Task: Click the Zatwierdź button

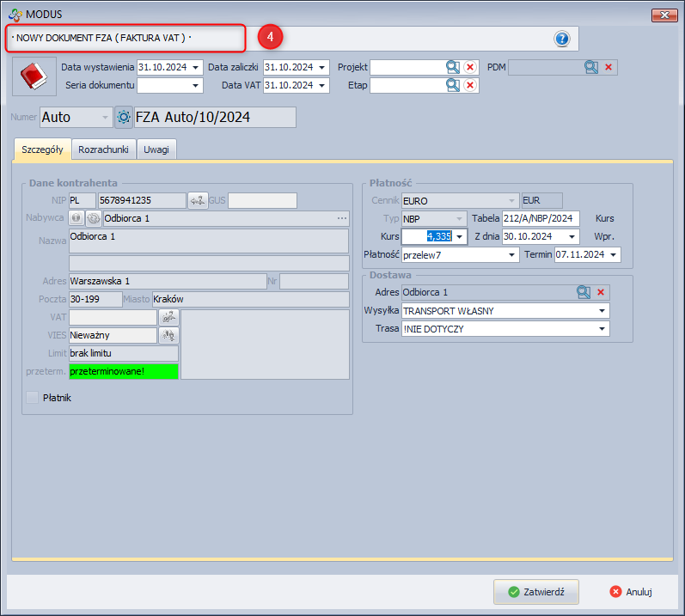Action: coord(535,592)
